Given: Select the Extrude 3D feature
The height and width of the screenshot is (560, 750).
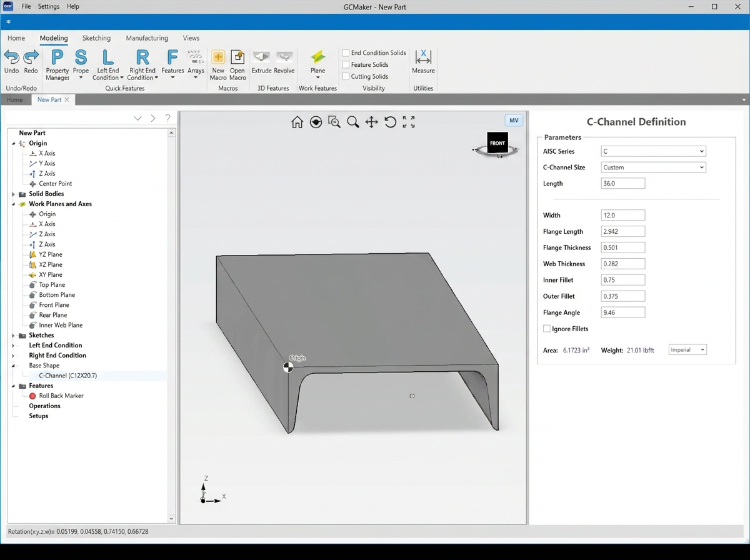Looking at the screenshot, I should tap(261, 62).
